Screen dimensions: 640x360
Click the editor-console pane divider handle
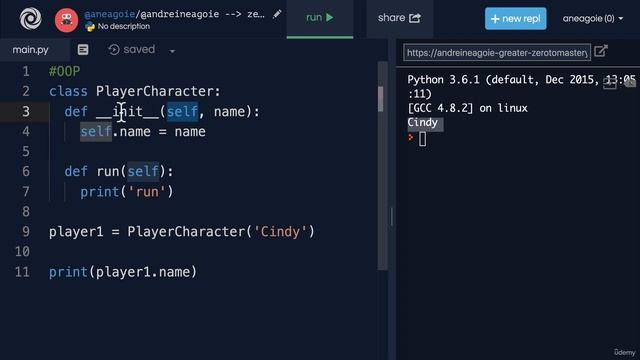tap(391, 216)
